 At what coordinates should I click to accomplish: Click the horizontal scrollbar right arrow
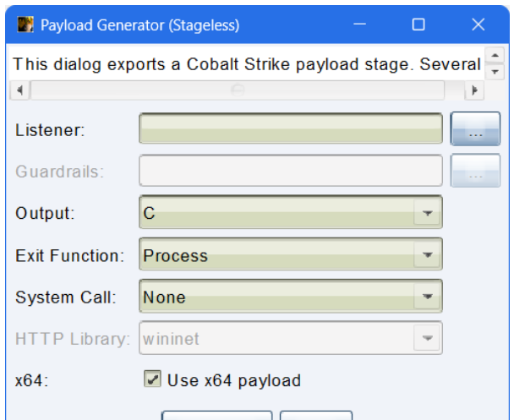pos(474,90)
